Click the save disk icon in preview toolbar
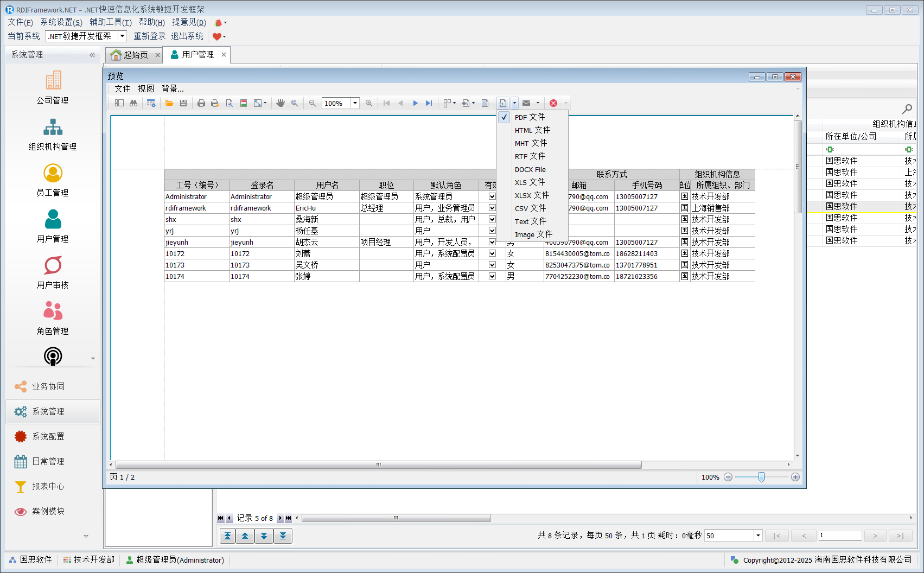This screenshot has height=573, width=924. (x=183, y=103)
